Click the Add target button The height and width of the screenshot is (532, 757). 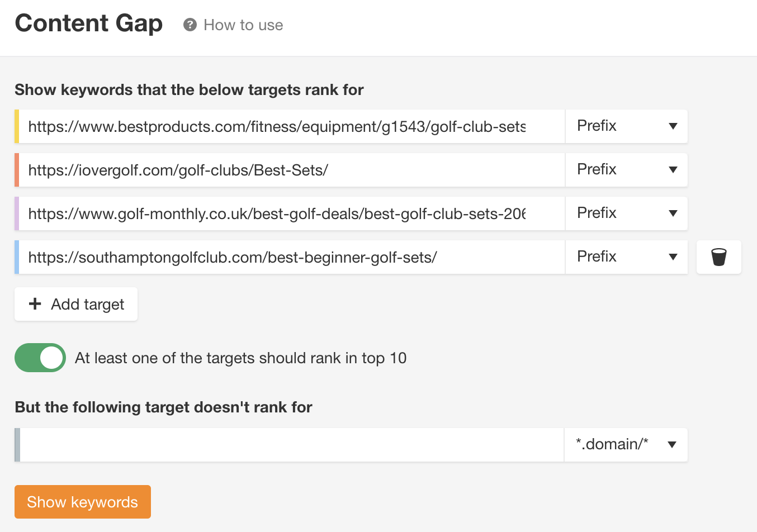pos(76,304)
